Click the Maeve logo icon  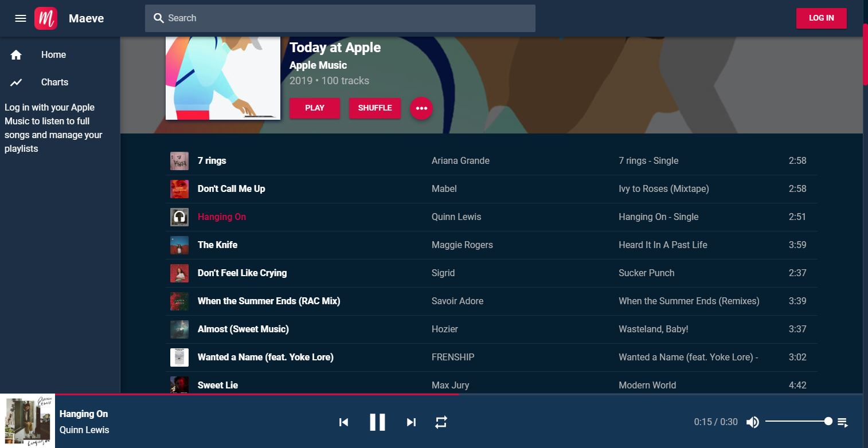tap(46, 18)
